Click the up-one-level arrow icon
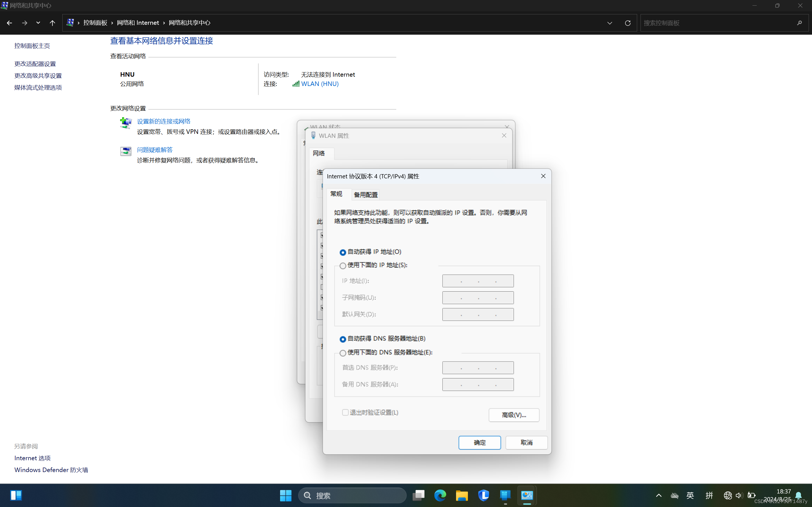This screenshot has height=507, width=812. (x=52, y=23)
